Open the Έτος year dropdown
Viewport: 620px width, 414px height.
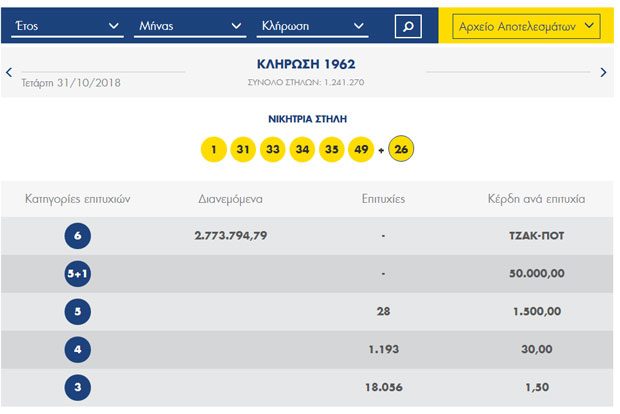66,26
